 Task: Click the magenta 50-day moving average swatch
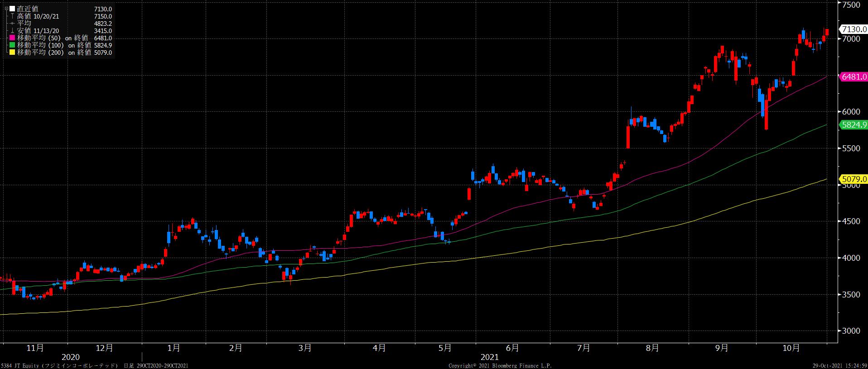(12, 38)
